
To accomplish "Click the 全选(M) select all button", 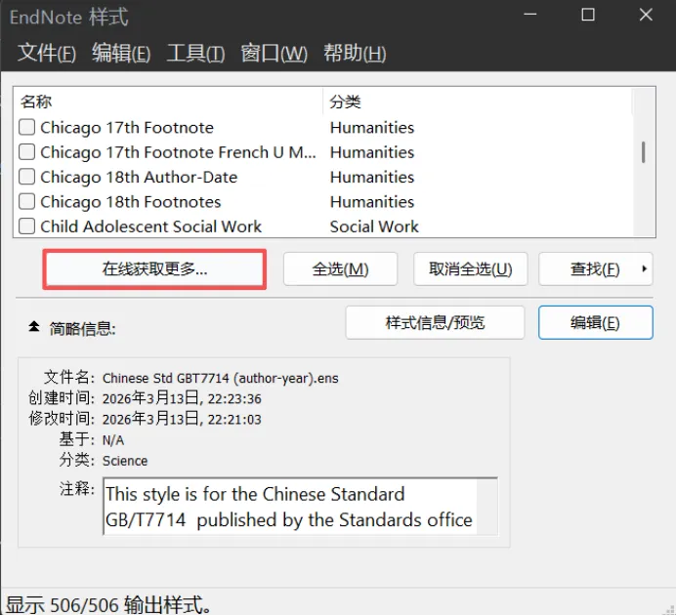I will [340, 269].
